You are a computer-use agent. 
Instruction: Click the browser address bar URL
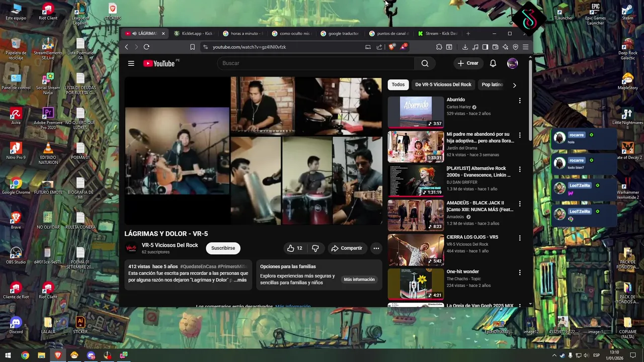(249, 47)
